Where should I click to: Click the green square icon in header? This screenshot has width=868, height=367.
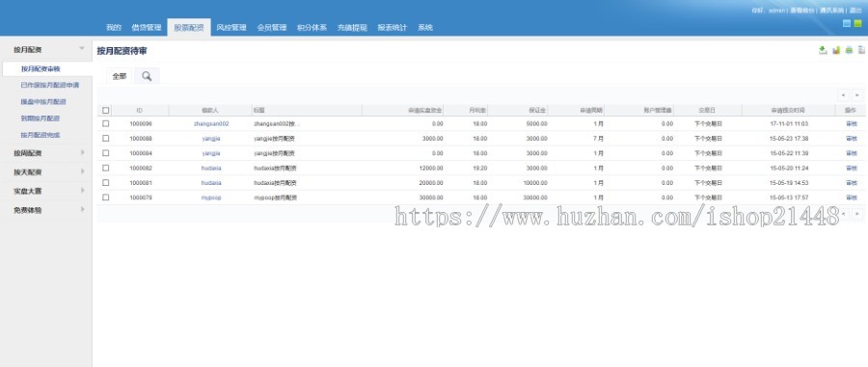857,23
